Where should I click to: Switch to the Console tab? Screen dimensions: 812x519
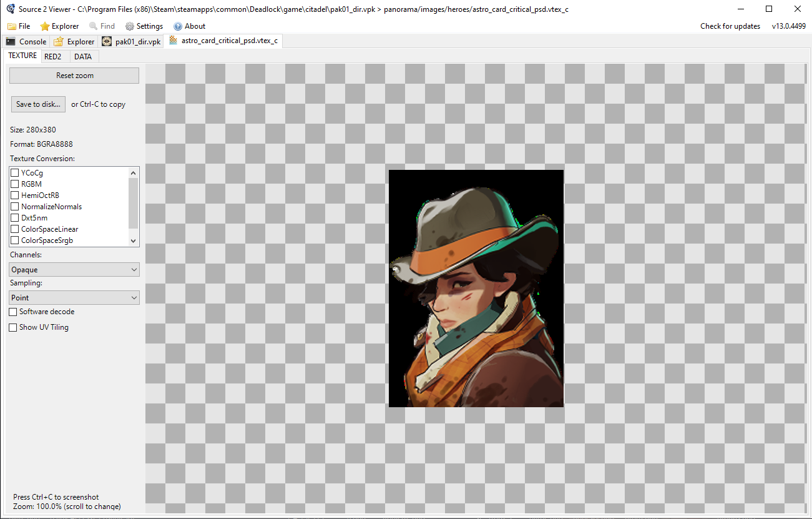coord(26,41)
